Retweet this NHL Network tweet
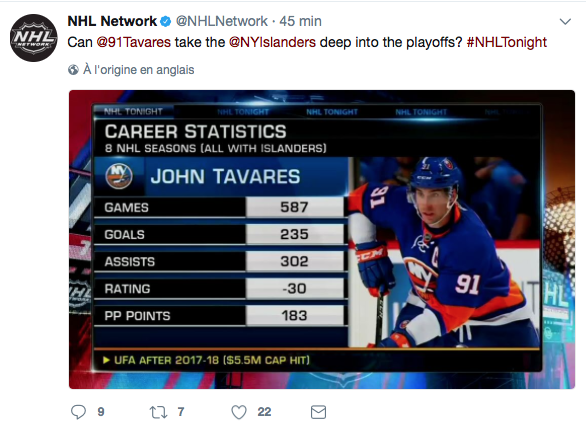Image resolution: width=586 pixels, height=426 pixels. 158,412
